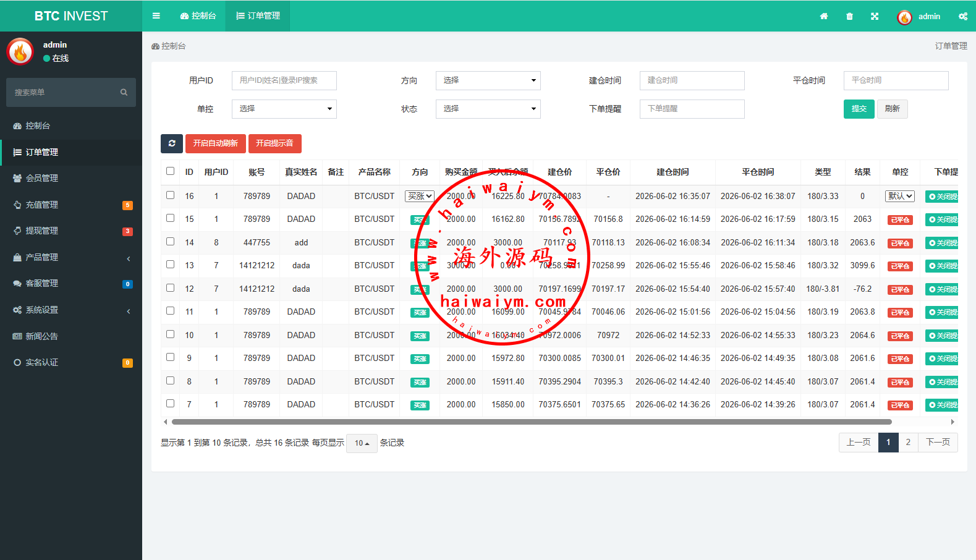Open the home icon in top bar
Screen dimensions: 976x560
click(824, 17)
